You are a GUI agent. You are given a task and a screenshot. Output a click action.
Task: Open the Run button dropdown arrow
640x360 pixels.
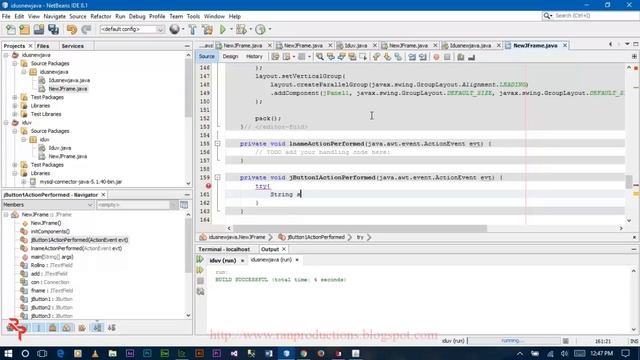[x=231, y=29]
